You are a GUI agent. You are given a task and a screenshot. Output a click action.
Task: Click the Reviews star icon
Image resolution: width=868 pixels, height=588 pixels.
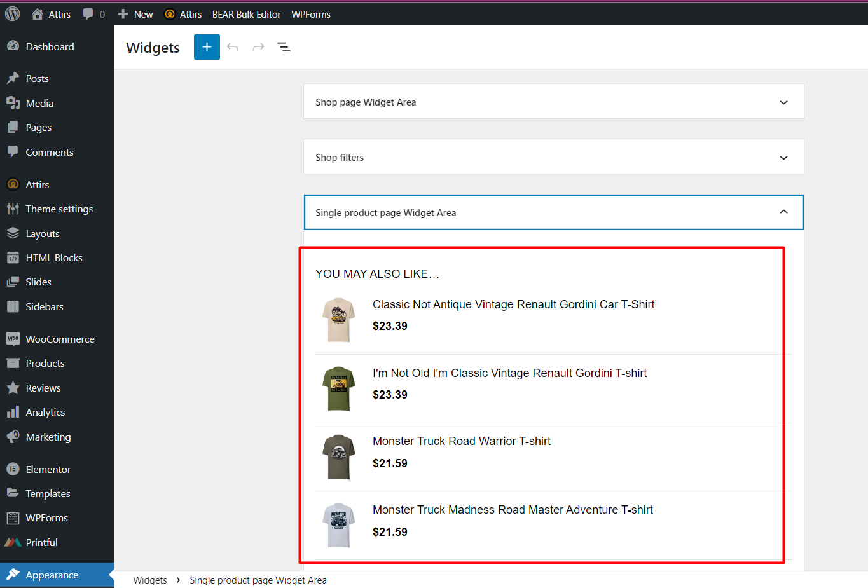pos(13,388)
